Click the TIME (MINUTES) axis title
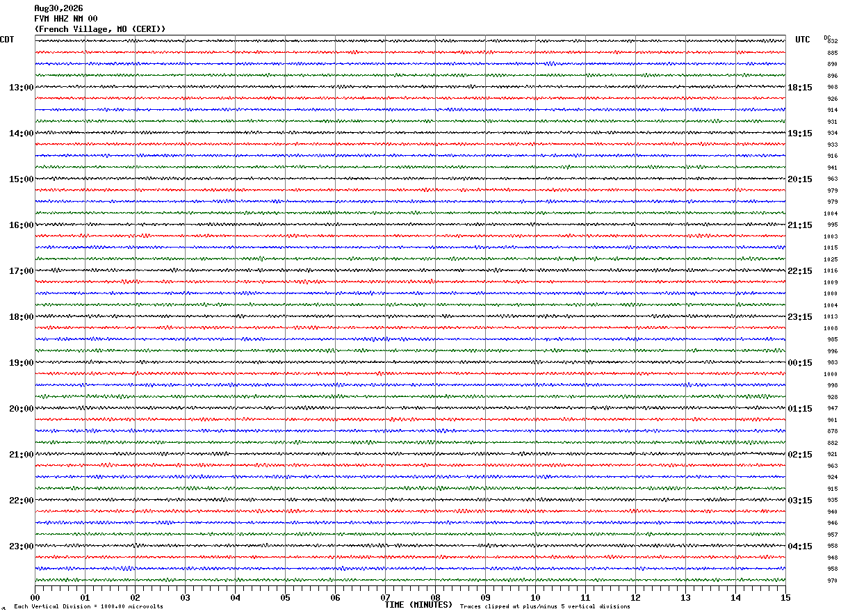The height and width of the screenshot is (616, 841). pyautogui.click(x=418, y=605)
